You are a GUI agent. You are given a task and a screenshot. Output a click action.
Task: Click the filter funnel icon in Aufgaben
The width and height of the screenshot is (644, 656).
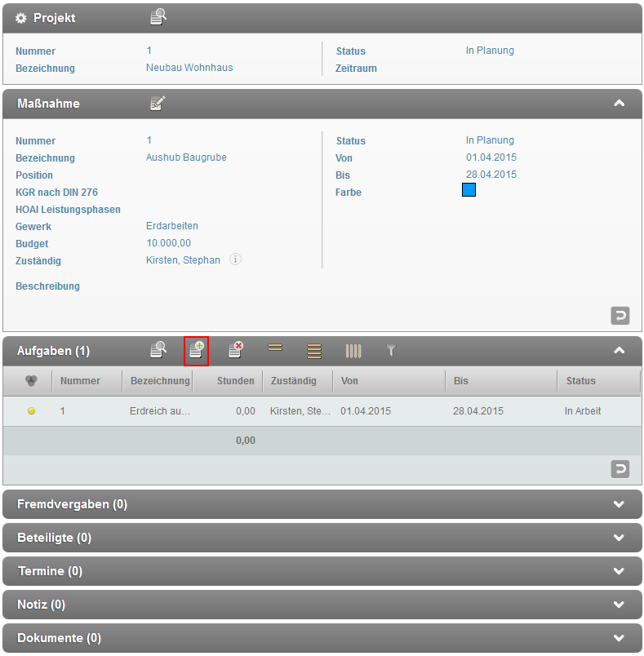(x=391, y=351)
